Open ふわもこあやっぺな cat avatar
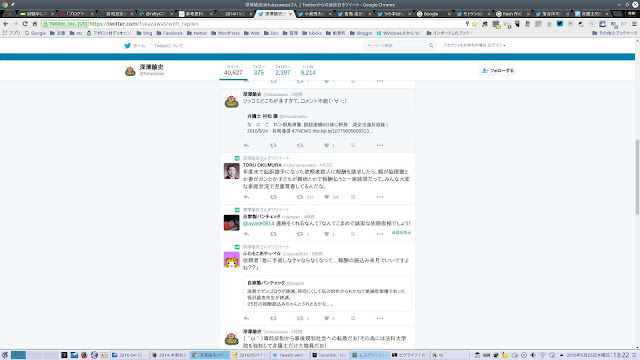Screen dimensions: 640x360 tap(231, 260)
